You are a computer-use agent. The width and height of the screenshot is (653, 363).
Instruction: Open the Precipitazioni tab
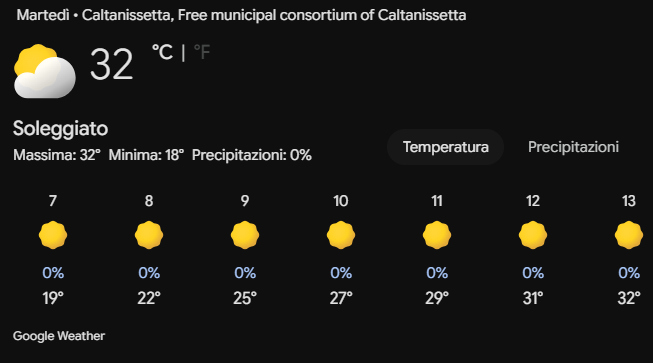click(573, 147)
